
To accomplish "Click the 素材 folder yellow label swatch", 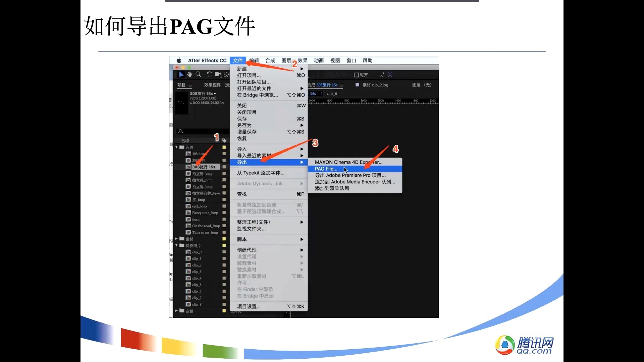I will click(x=224, y=239).
